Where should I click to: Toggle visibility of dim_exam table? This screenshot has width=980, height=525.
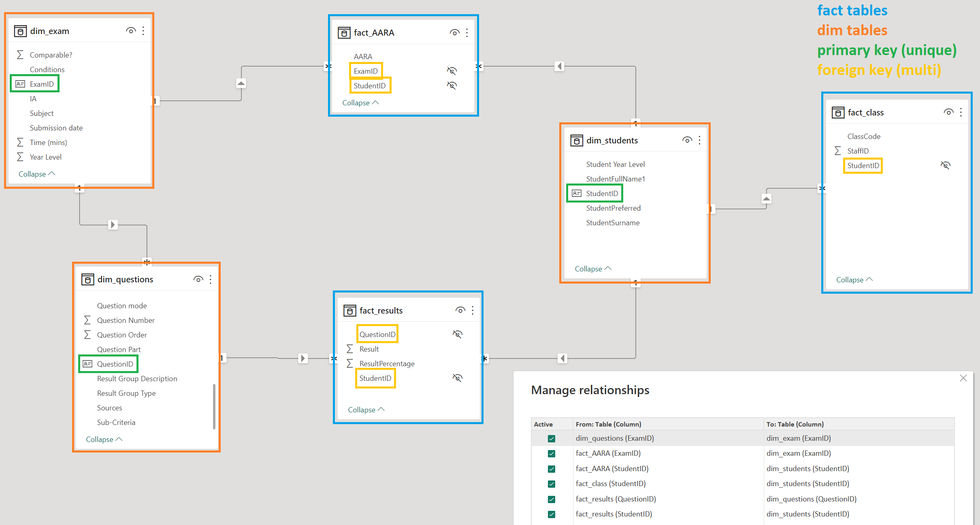(x=131, y=31)
